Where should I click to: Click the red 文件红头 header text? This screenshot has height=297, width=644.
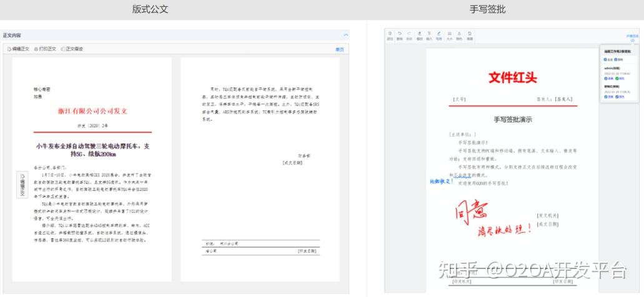[513, 77]
